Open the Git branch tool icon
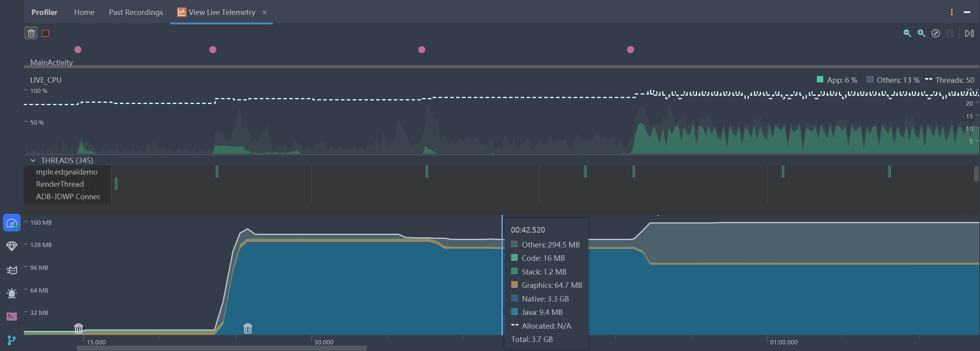 pyautogui.click(x=12, y=340)
